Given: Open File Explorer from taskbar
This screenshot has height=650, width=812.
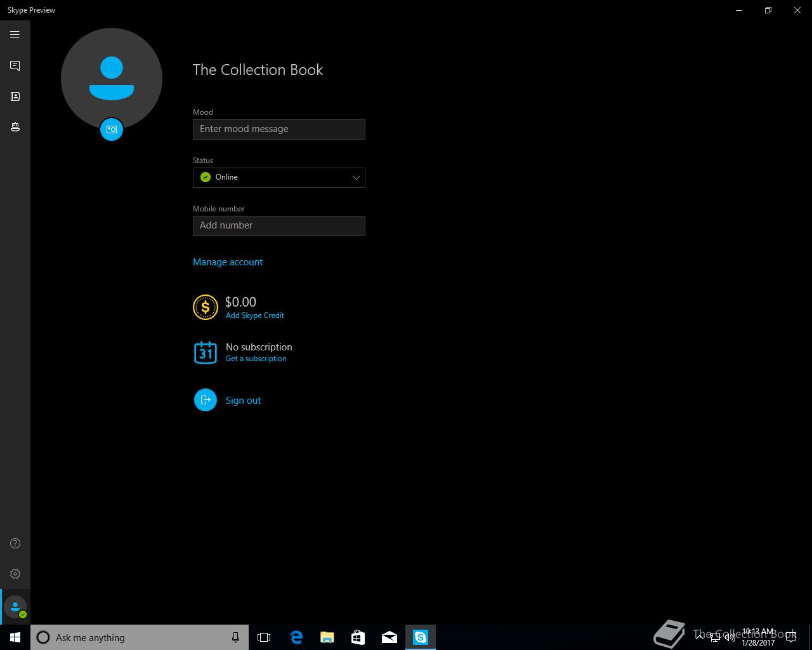Looking at the screenshot, I should coord(327,637).
